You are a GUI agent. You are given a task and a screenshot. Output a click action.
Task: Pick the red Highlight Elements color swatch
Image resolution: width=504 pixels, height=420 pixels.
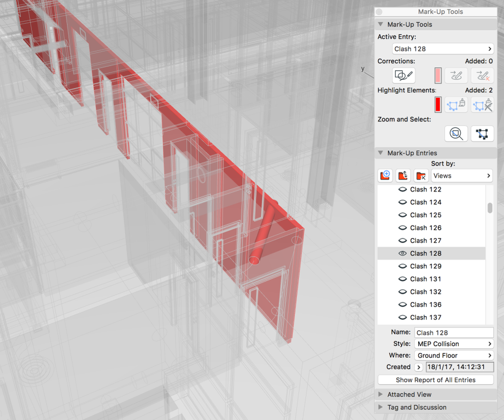[438, 105]
